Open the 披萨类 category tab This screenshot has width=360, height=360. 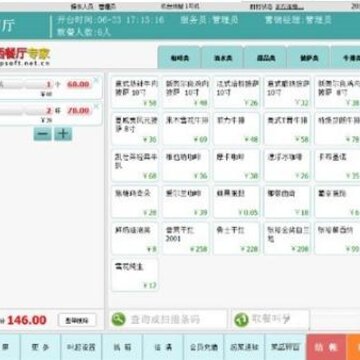308,58
